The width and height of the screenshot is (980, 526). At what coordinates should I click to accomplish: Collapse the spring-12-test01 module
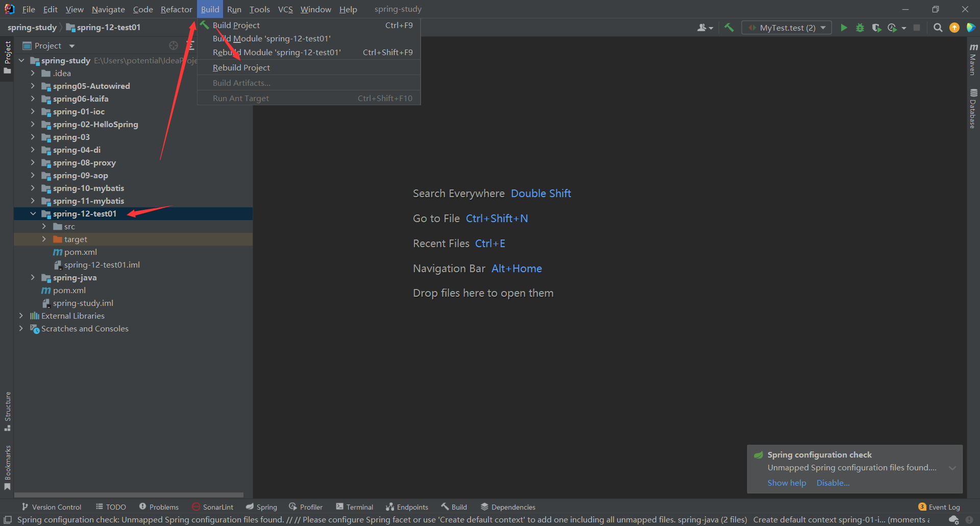coord(34,213)
